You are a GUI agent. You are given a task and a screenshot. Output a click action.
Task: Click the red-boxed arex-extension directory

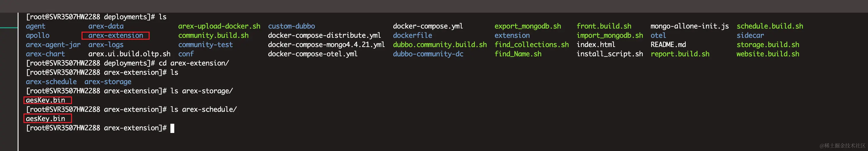click(116, 35)
